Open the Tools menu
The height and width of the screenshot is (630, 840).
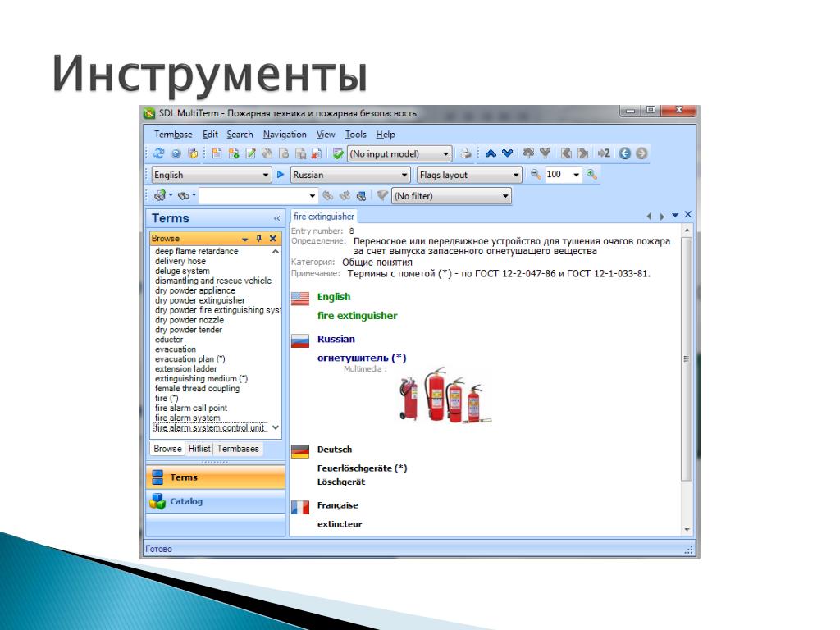pos(356,134)
